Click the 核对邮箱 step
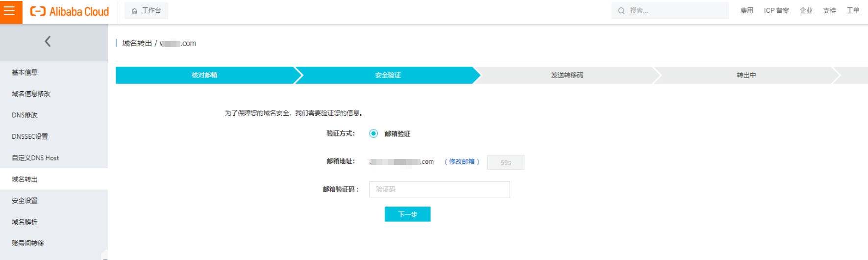This screenshot has width=868, height=260. (x=204, y=76)
